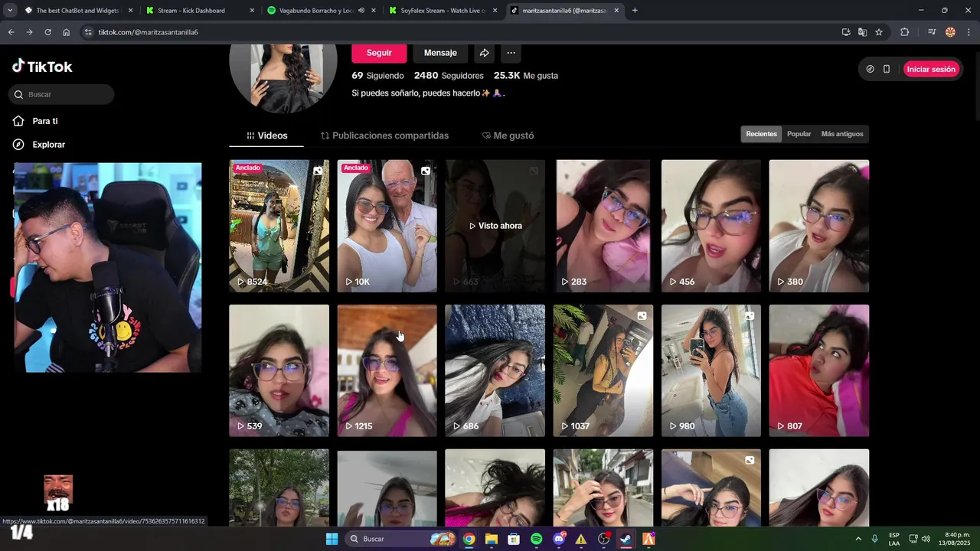Click the Chrome profile avatar

pyautogui.click(x=950, y=32)
